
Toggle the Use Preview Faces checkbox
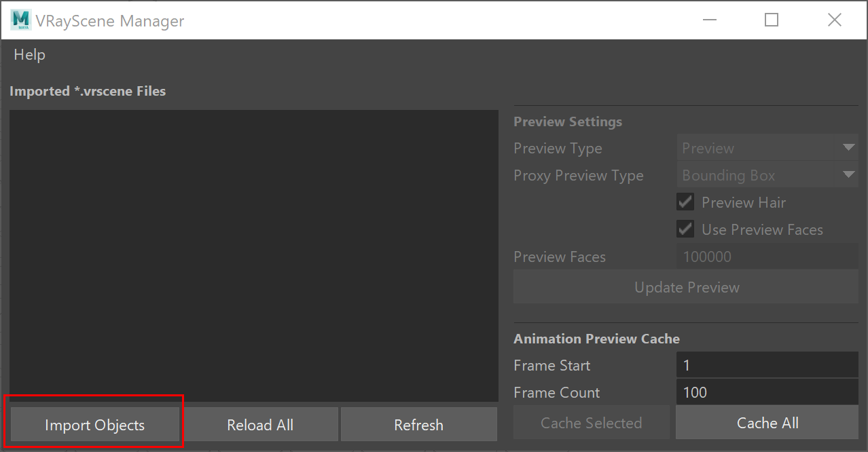click(685, 229)
